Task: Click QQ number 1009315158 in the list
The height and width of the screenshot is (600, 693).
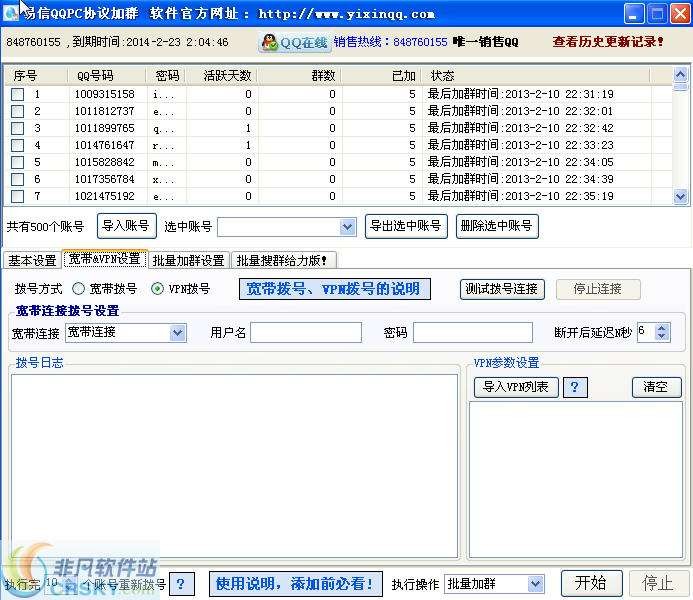Action: click(104, 94)
